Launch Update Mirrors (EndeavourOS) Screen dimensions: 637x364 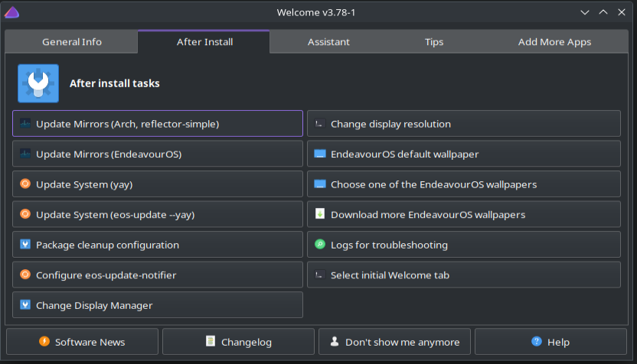[158, 154]
